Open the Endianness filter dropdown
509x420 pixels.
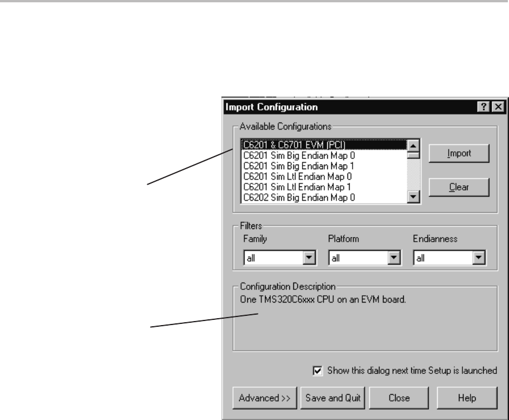pos(479,258)
